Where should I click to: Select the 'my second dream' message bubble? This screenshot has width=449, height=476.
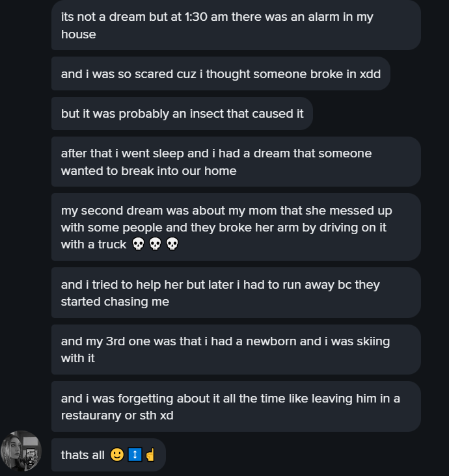236,227
